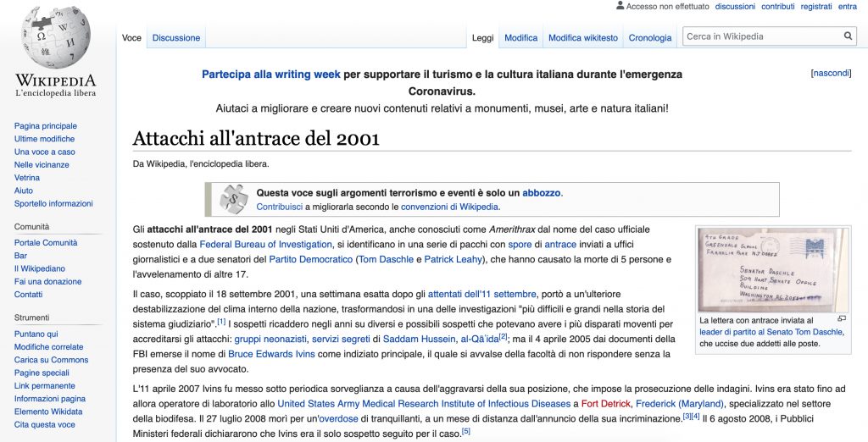This screenshot has height=442, width=868.
Task: Open the Cronologia tab
Action: coord(650,37)
